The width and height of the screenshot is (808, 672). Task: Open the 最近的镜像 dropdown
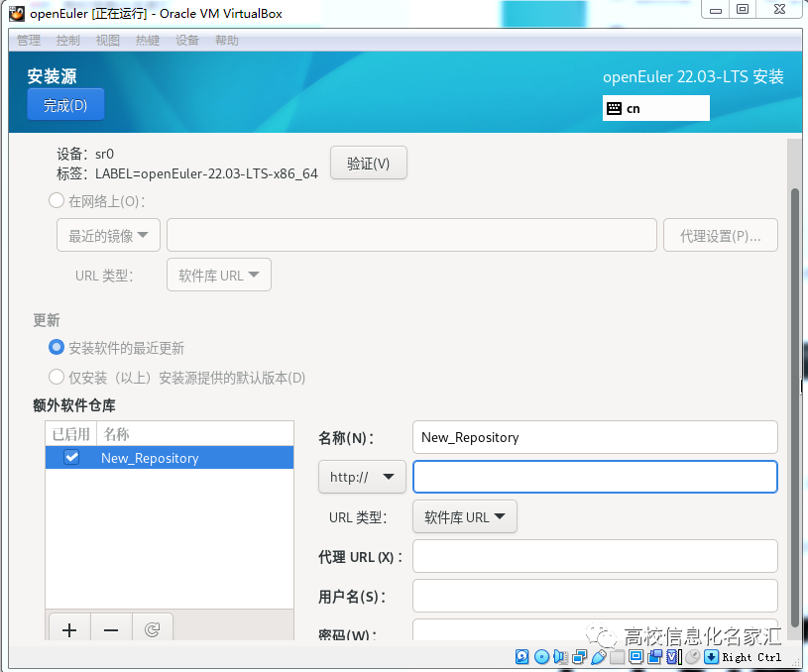point(107,235)
